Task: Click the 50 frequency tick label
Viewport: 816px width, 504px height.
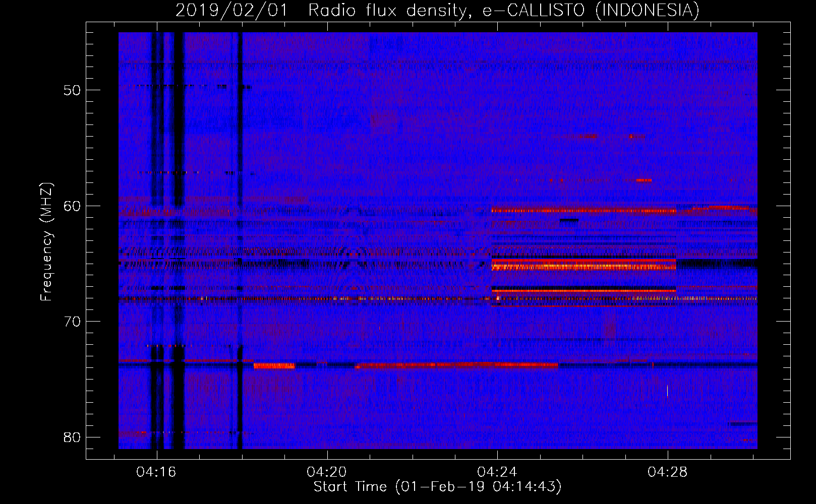Action: 72,90
